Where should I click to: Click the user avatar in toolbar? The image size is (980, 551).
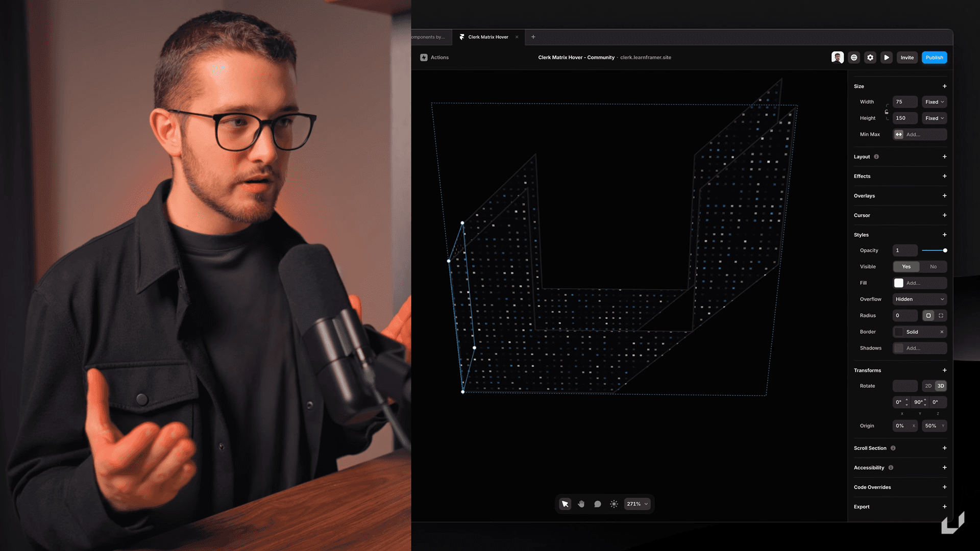coord(837,57)
